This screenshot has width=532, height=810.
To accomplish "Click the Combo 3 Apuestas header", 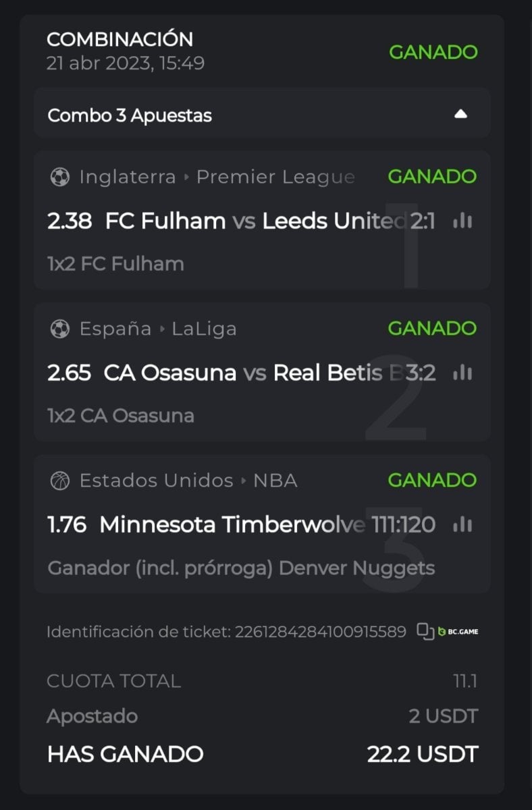I will point(130,115).
